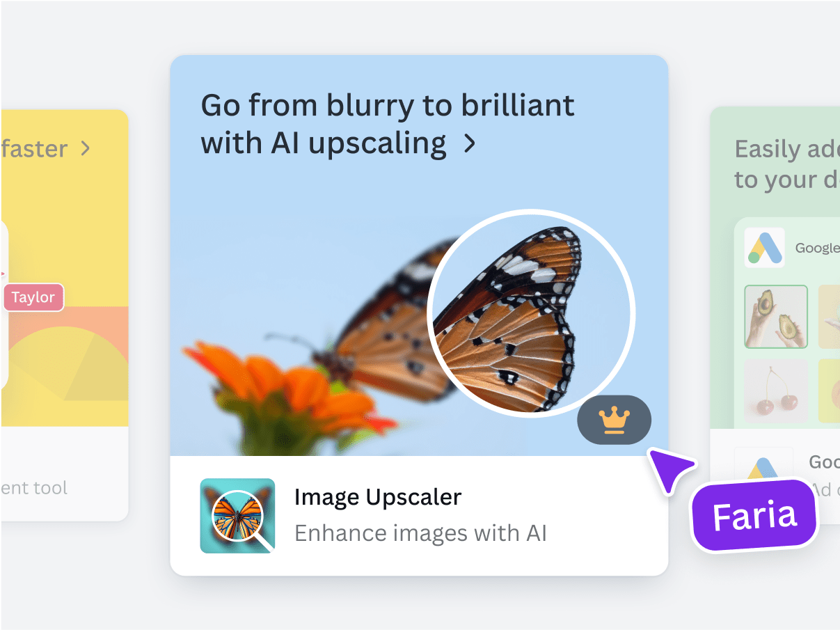Image resolution: width=840 pixels, height=630 pixels.
Task: Click the magnified butterfly wing preview circle
Action: [x=530, y=313]
